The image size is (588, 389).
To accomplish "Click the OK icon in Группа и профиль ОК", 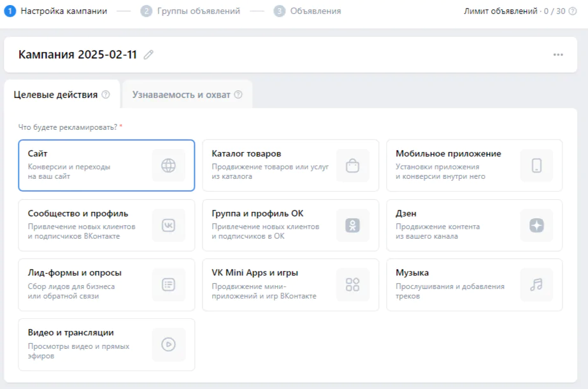I will coord(352,225).
